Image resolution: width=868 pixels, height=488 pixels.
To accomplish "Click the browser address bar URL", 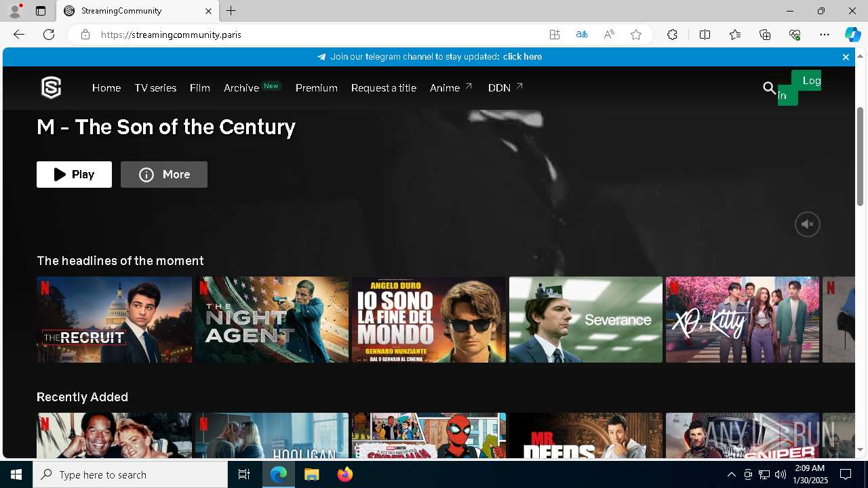I will [x=171, y=35].
